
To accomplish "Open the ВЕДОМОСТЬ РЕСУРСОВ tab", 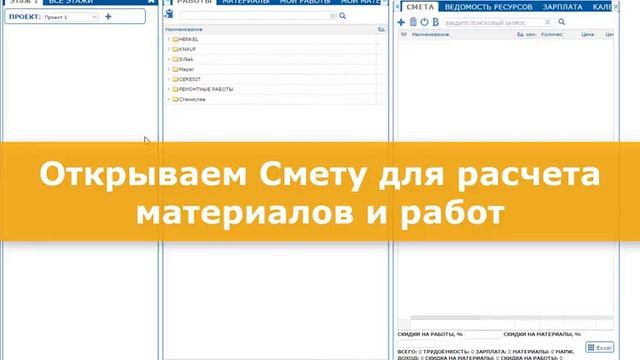I will pyautogui.click(x=489, y=7).
